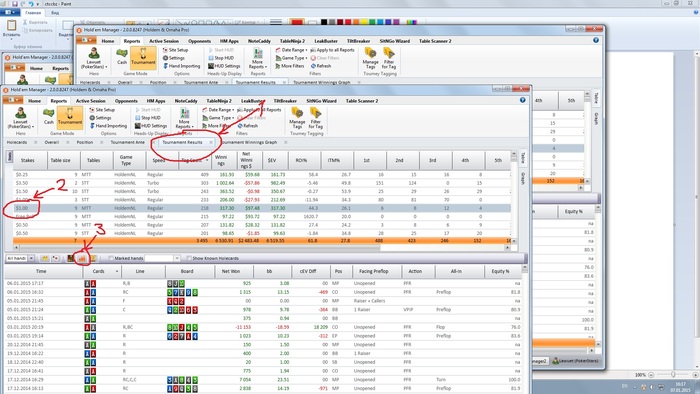Enable Show Known Holecards checkbox

(189, 258)
